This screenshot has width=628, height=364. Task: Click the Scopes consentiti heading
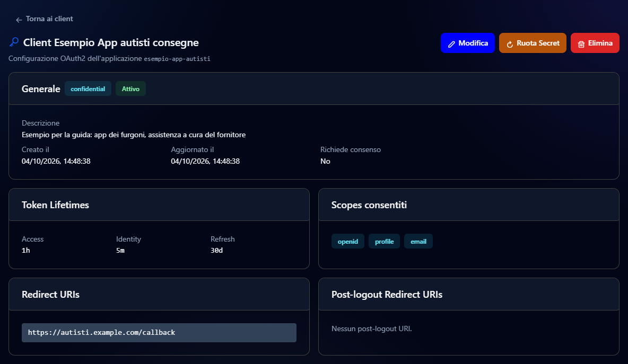[369, 205]
